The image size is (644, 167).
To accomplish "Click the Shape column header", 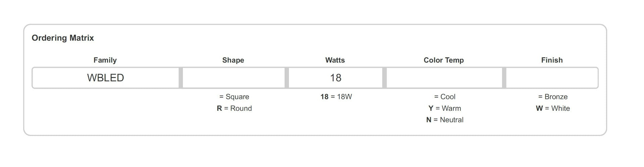I will 233,60.
